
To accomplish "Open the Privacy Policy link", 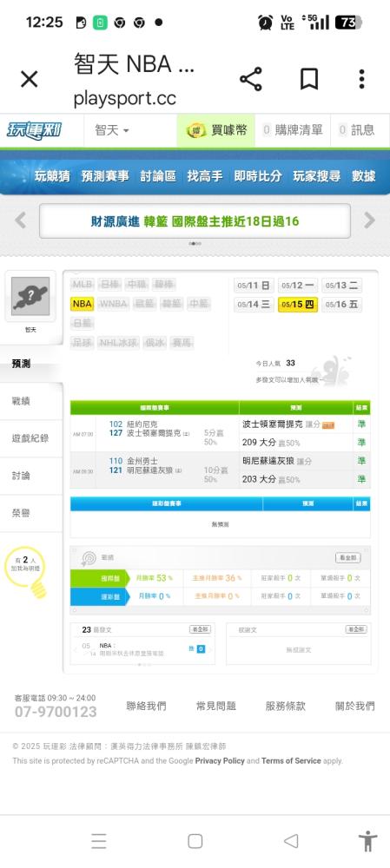I will coord(220,760).
